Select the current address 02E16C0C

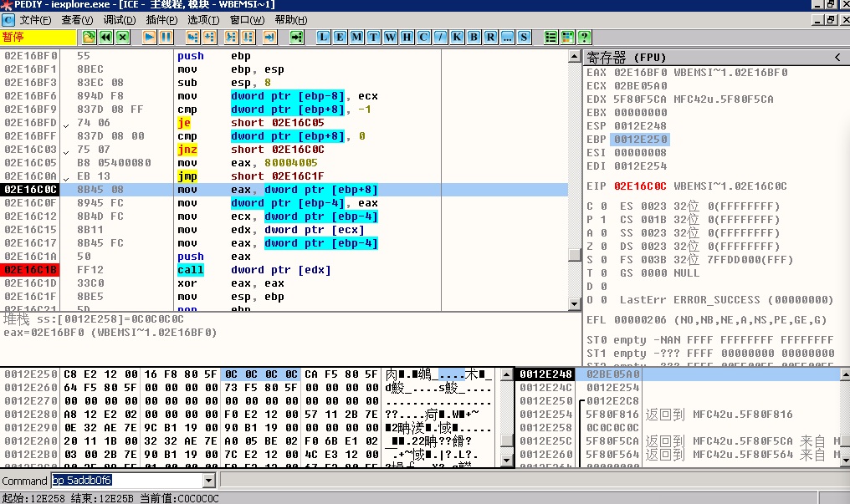pos(30,190)
